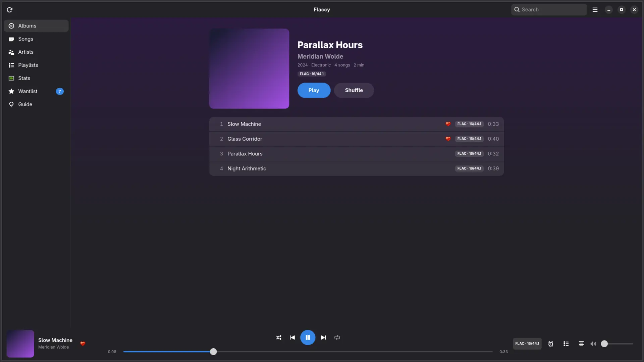Select track 4 Night Arithmetic
This screenshot has width=644, height=362.
357,168
